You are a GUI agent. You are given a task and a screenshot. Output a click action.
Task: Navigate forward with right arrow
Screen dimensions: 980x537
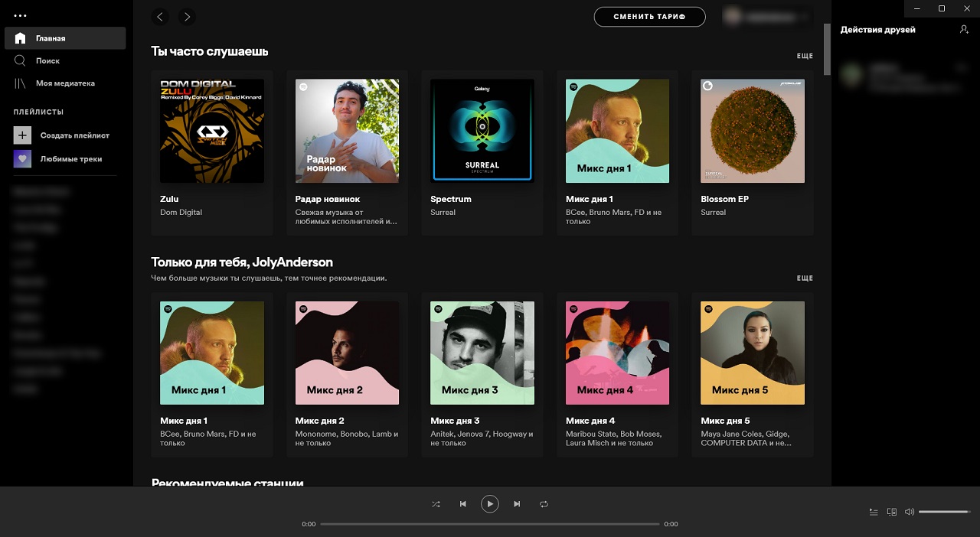click(x=186, y=17)
